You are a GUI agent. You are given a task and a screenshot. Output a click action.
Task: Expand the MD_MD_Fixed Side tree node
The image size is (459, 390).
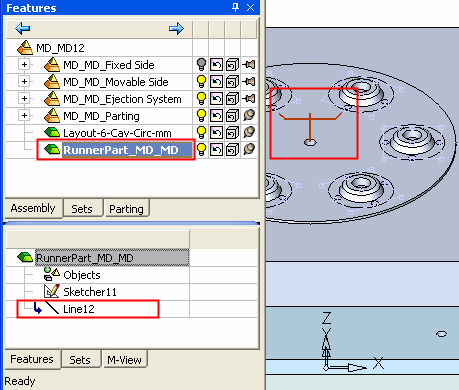[24, 64]
